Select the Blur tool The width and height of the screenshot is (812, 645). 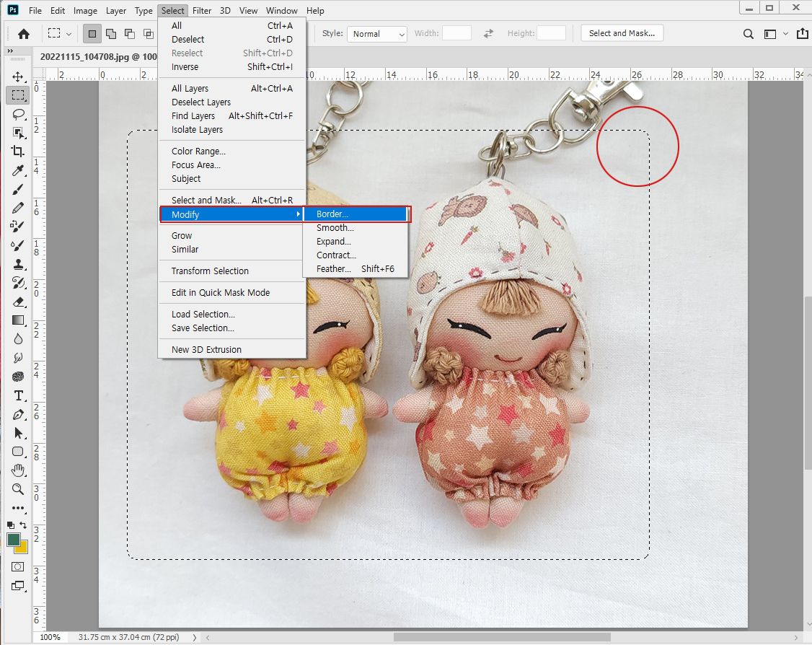tap(18, 339)
